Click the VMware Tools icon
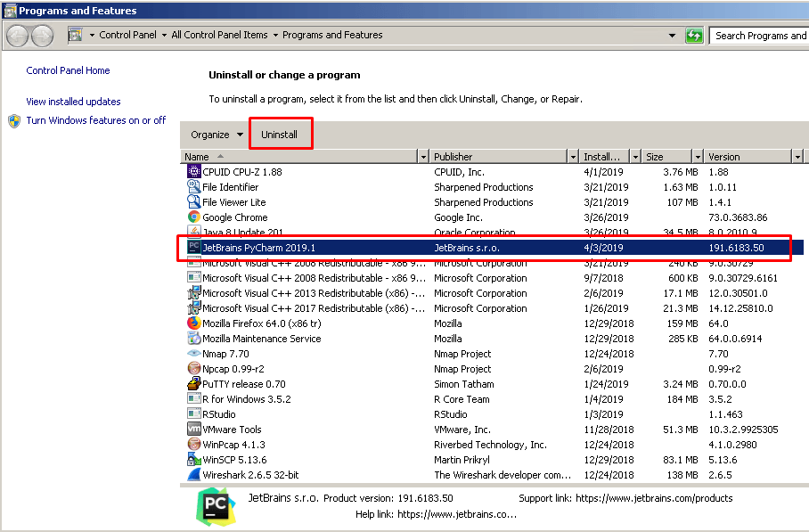809x532 pixels. tap(193, 429)
